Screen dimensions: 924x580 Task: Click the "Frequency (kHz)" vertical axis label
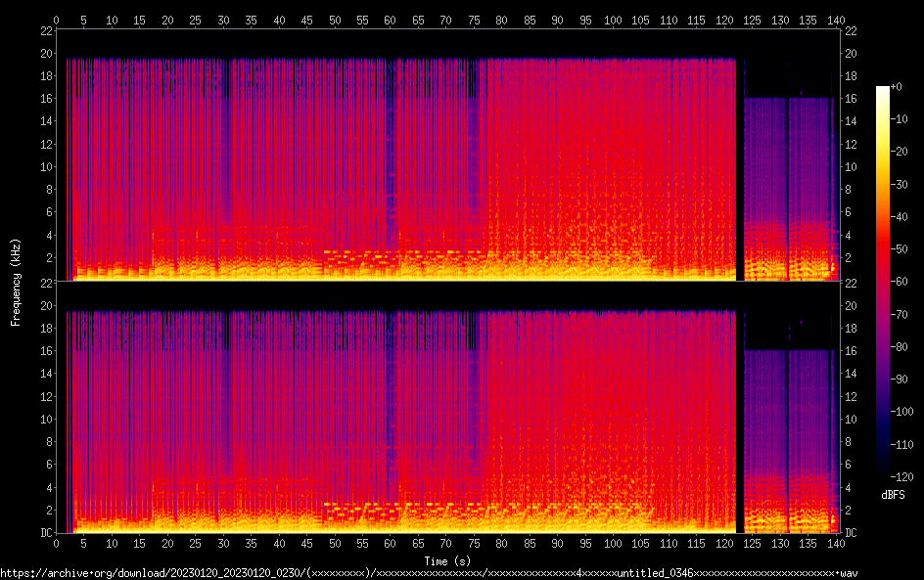pyautogui.click(x=16, y=282)
